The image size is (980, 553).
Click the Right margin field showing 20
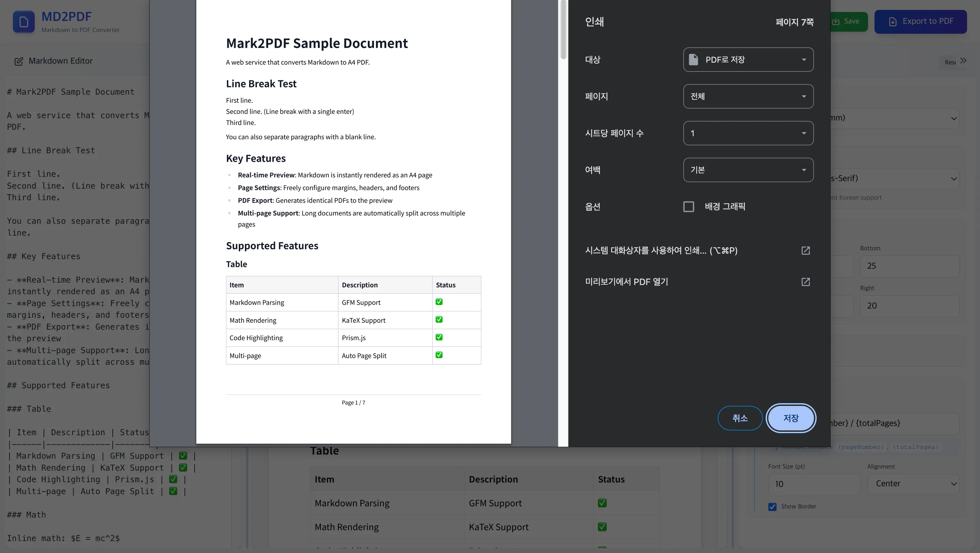[909, 306]
